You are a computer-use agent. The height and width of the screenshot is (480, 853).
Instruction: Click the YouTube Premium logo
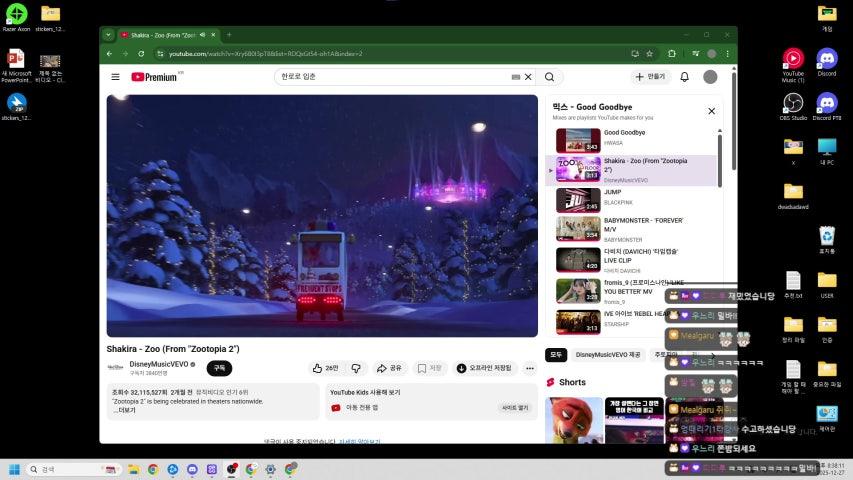point(154,77)
